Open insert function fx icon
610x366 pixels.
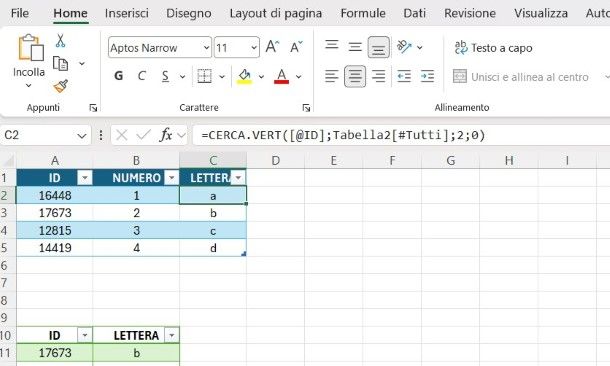166,135
